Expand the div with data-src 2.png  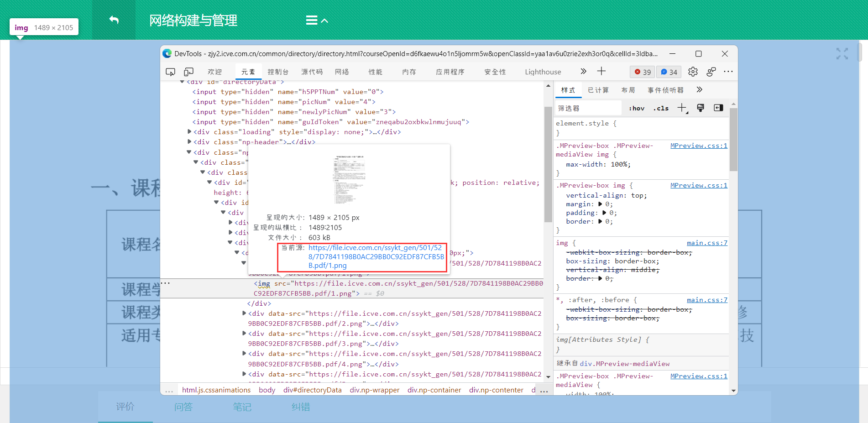click(x=244, y=313)
